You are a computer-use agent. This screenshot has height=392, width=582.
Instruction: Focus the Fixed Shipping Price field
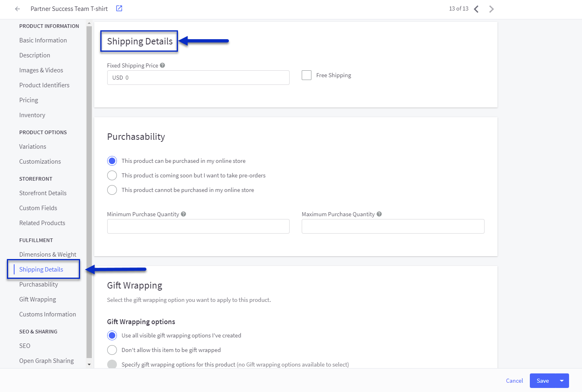pyautogui.click(x=198, y=78)
